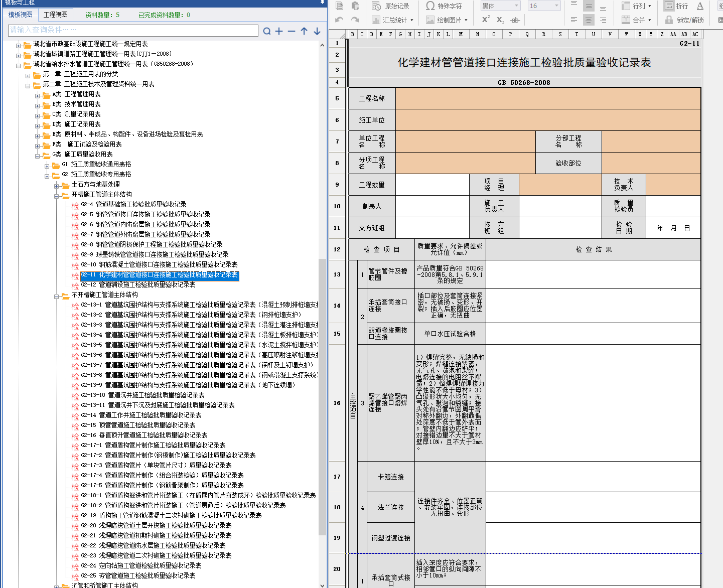Expand E类 原材料、半成品 node
This screenshot has width=723, height=588.
click(38, 135)
